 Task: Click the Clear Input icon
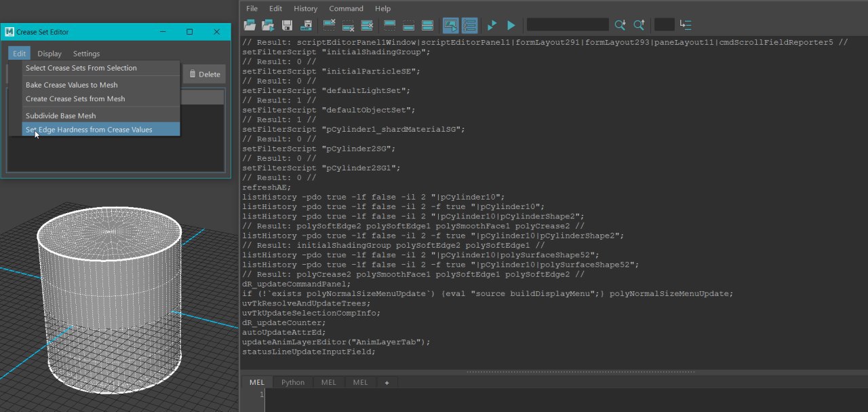349,25
